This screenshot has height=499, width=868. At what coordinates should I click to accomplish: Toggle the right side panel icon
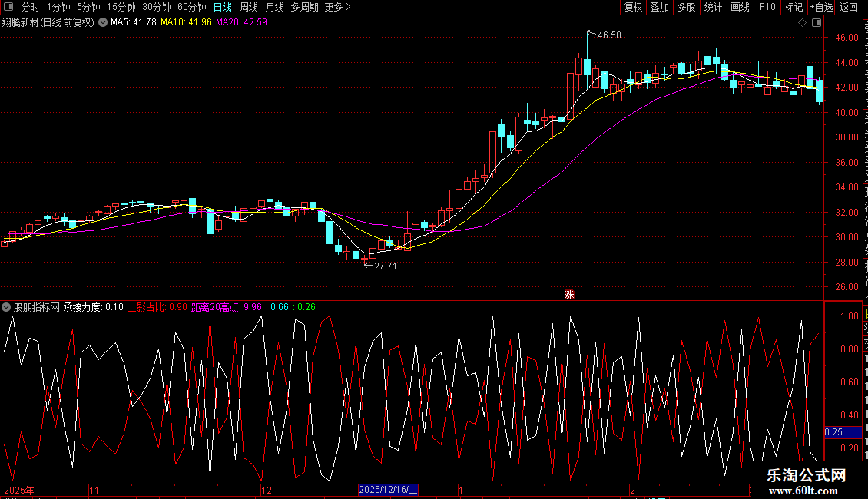click(x=817, y=23)
